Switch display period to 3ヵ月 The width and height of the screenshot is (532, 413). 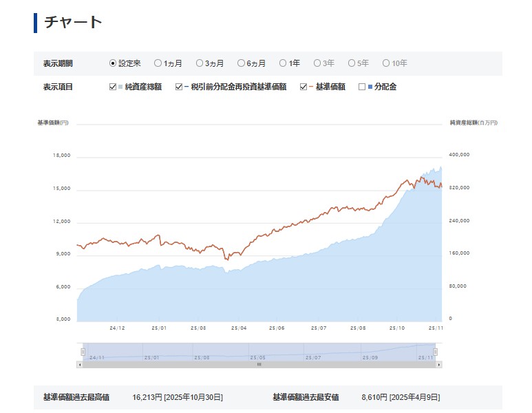click(199, 63)
